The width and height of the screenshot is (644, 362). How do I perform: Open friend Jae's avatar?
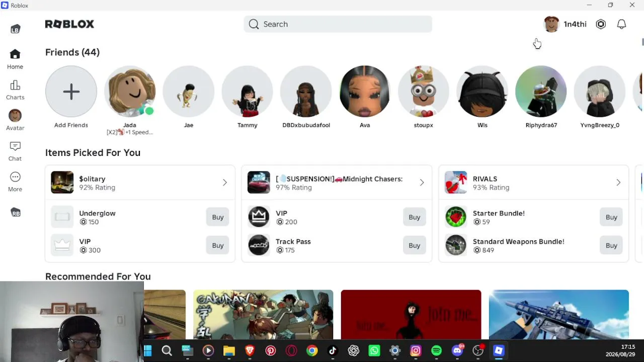(x=189, y=92)
